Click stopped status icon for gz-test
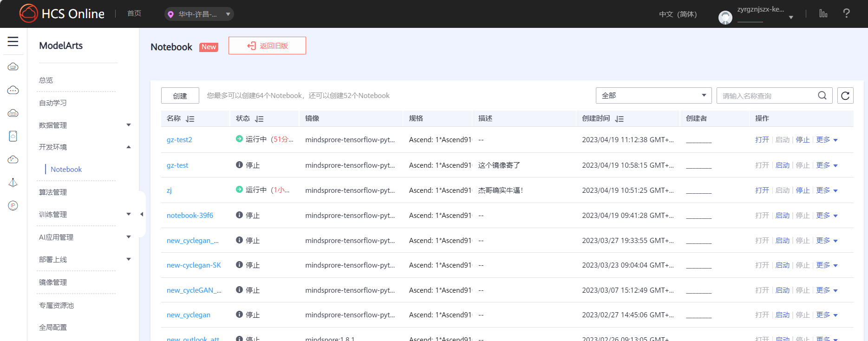 click(x=239, y=165)
